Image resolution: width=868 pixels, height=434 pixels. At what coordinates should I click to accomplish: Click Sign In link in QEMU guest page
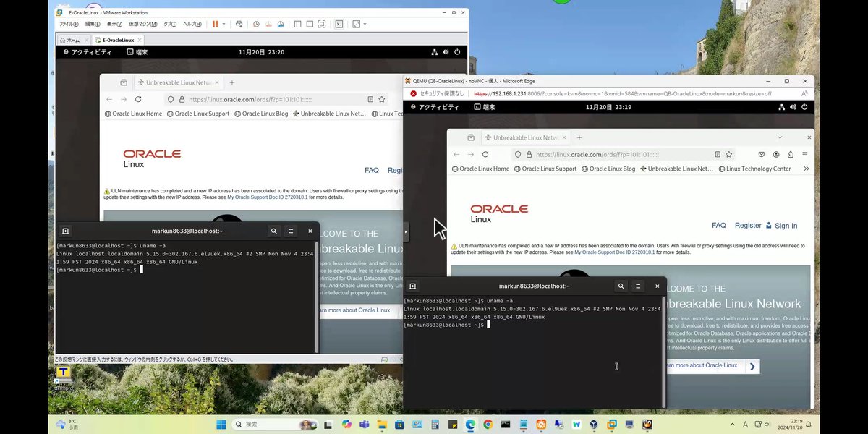[782, 226]
